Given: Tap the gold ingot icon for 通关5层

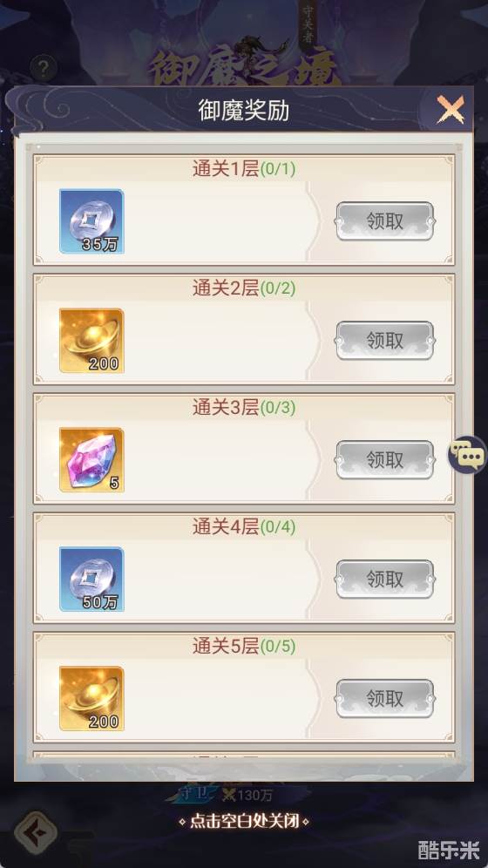Looking at the screenshot, I should point(91,699).
